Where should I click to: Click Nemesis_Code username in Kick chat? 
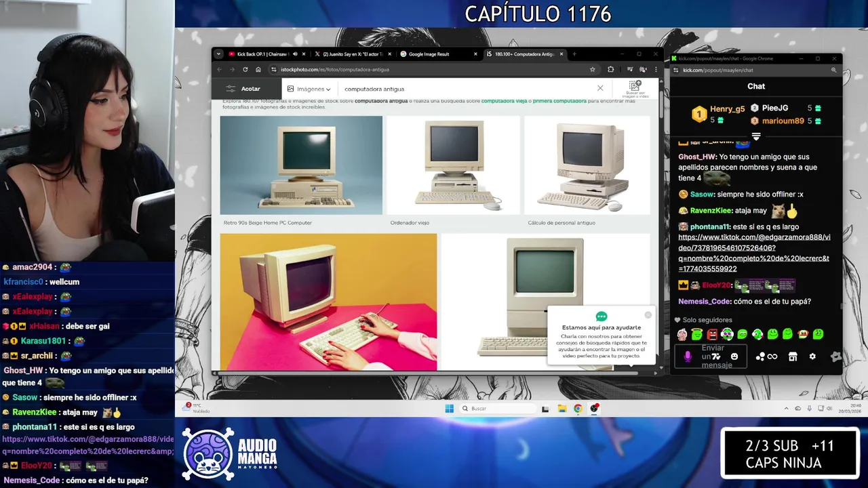click(x=704, y=302)
